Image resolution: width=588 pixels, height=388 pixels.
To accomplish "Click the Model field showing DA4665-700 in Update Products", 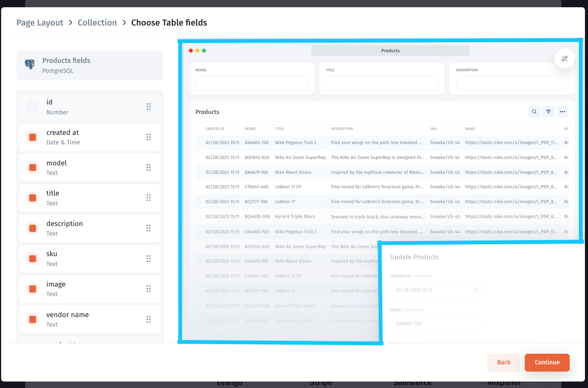I will click(436, 324).
